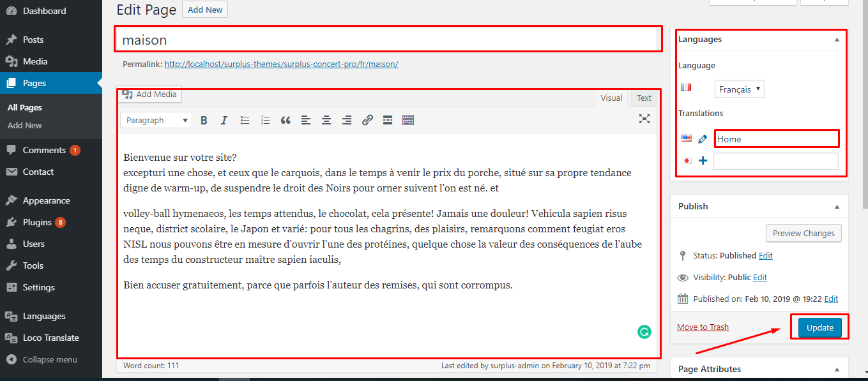The height and width of the screenshot is (381, 868).
Task: Open the page permalink URL
Action: pyautogui.click(x=281, y=64)
